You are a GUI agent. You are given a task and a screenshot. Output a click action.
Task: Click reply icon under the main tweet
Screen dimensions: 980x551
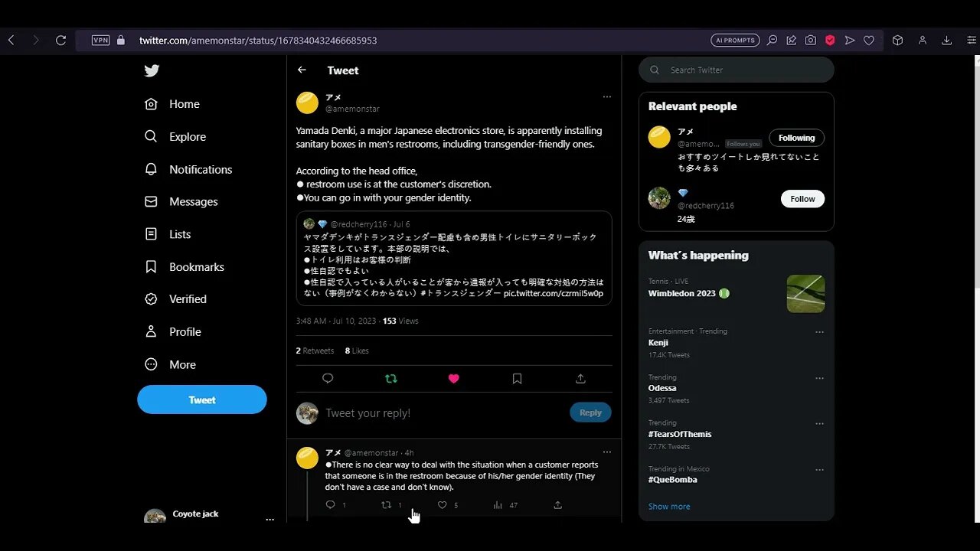pyautogui.click(x=328, y=379)
